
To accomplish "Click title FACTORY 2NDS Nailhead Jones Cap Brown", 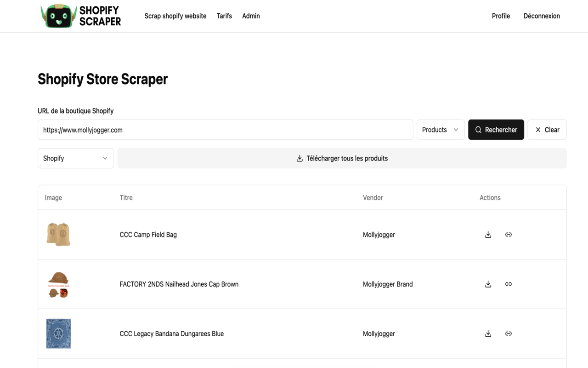I will [x=179, y=284].
